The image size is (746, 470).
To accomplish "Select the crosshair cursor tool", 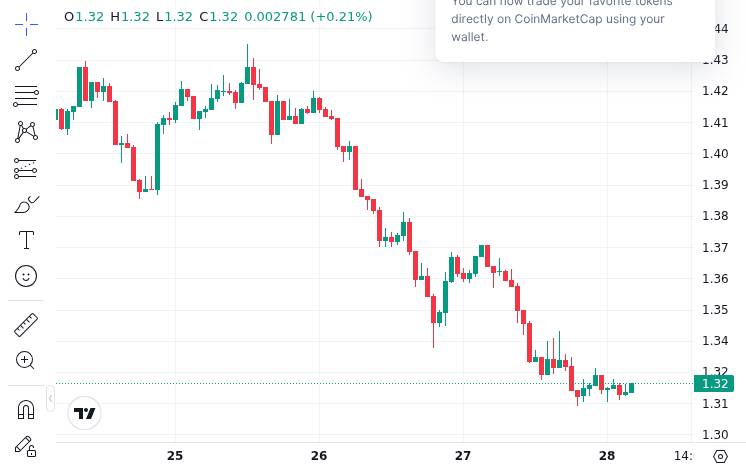I will pos(26,22).
